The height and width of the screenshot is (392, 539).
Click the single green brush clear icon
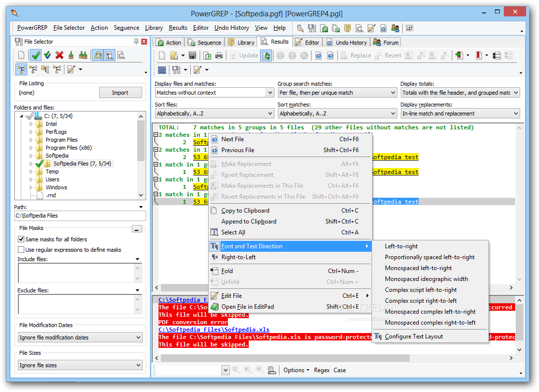click(71, 55)
